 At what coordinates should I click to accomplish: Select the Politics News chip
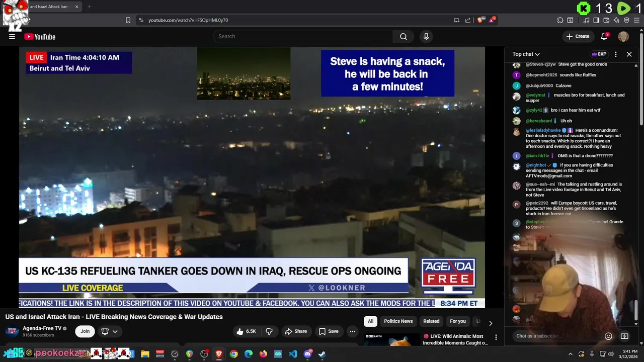(398, 321)
